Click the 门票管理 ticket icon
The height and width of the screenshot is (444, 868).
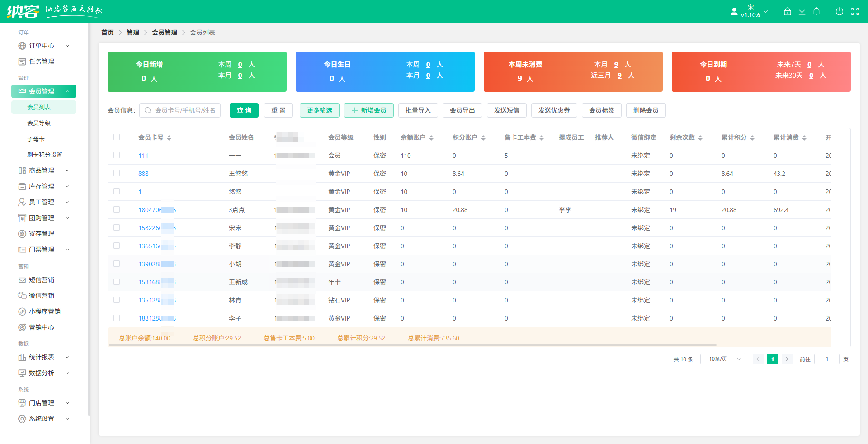coord(22,250)
